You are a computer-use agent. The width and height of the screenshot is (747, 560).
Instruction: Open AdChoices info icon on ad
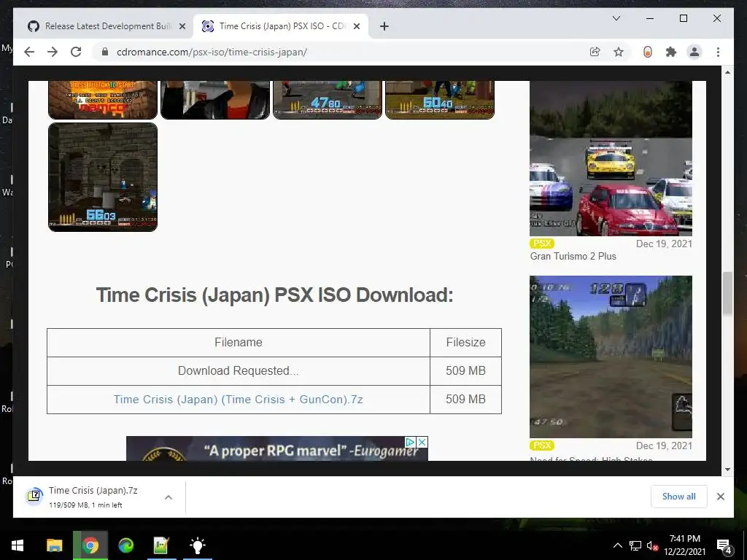click(410, 442)
